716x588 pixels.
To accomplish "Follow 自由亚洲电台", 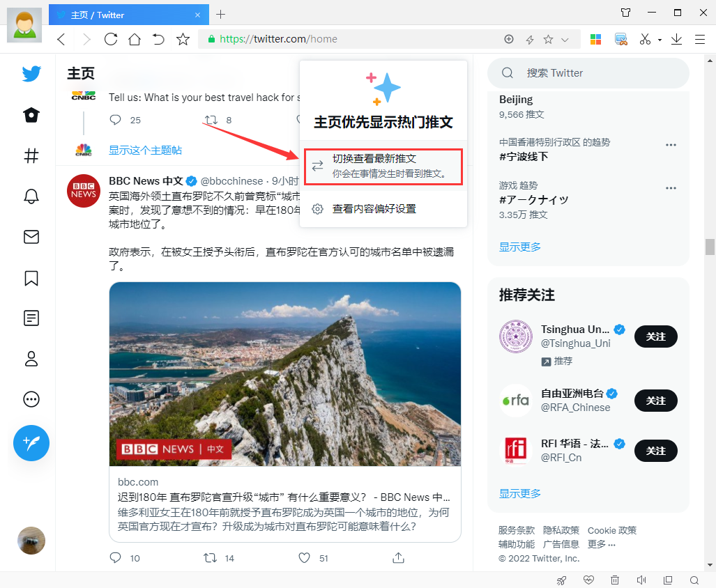I will [656, 401].
